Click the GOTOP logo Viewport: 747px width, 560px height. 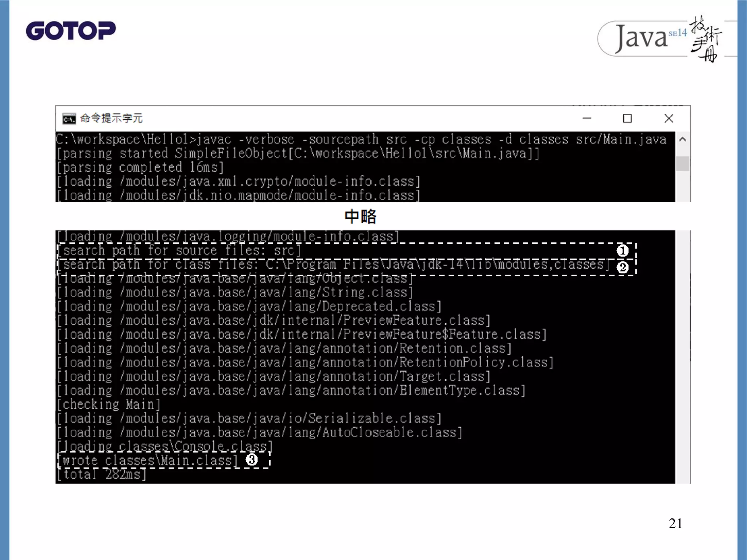(x=71, y=31)
